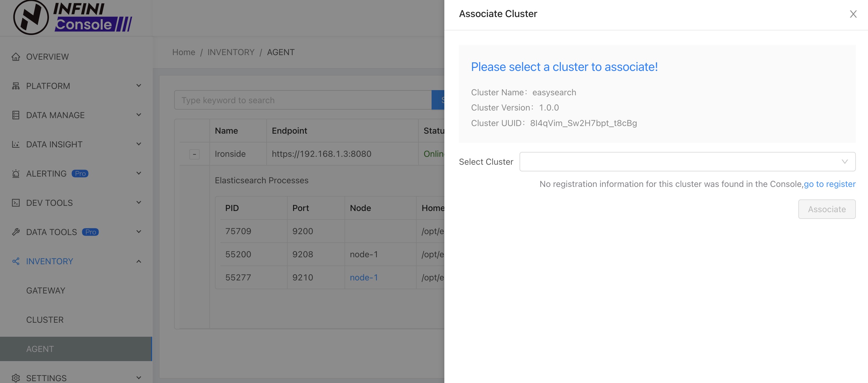This screenshot has width=868, height=383.
Task: Expand the PLATFORM menu chevron
Action: 139,86
